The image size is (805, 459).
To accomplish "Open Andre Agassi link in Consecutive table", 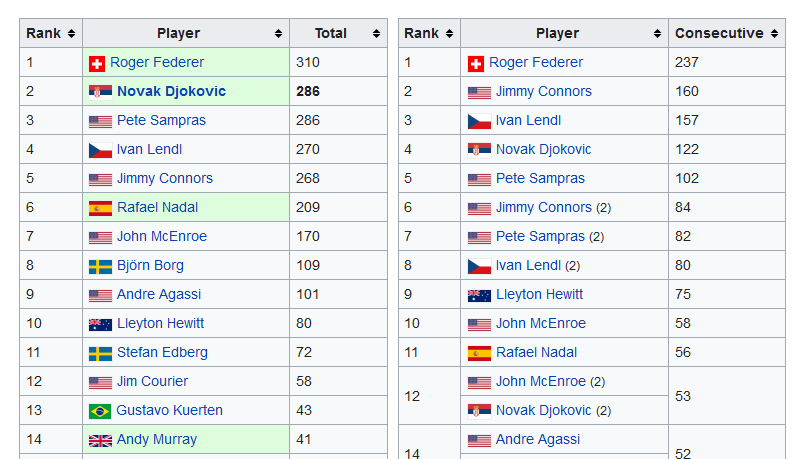I will click(x=538, y=439).
